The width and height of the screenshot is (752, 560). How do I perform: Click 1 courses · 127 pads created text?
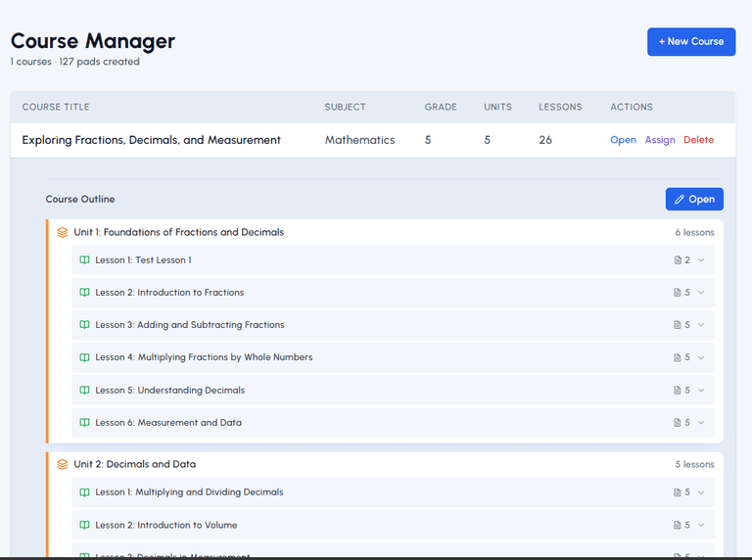point(74,62)
